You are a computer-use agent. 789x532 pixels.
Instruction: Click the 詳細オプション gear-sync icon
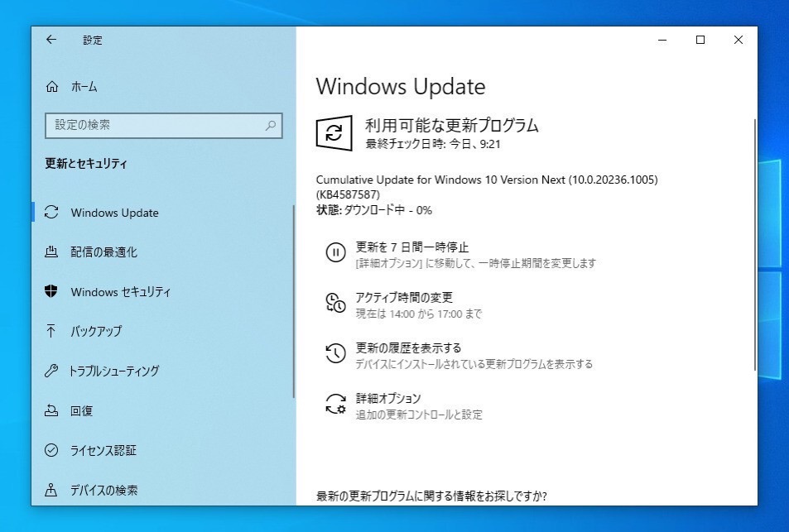[x=335, y=404]
